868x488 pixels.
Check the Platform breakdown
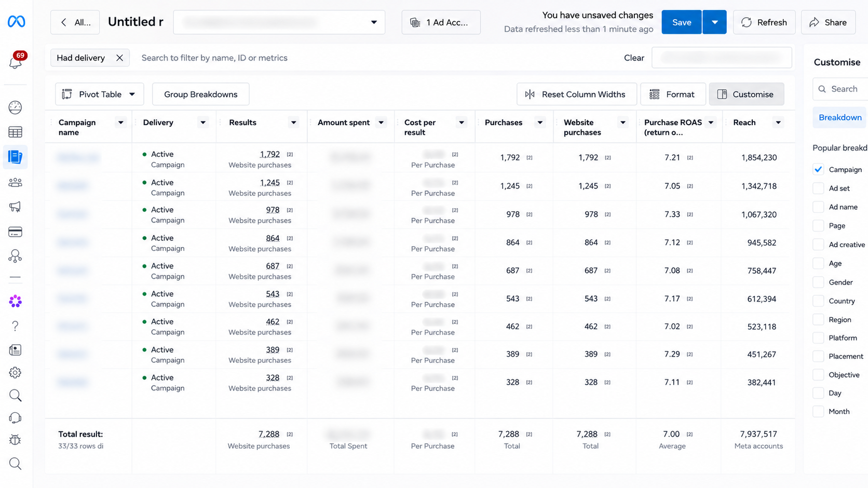click(818, 337)
